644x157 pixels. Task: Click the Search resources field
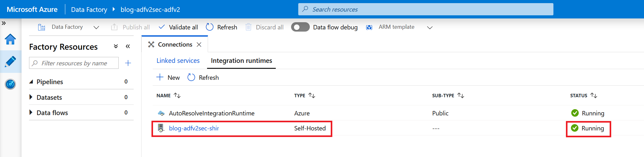(425, 9)
